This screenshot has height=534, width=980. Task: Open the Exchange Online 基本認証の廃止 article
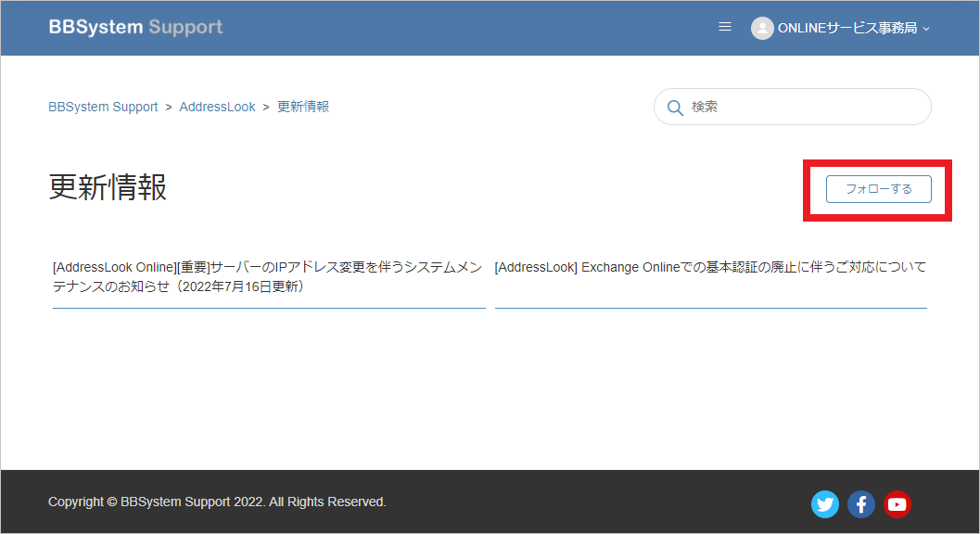[710, 267]
